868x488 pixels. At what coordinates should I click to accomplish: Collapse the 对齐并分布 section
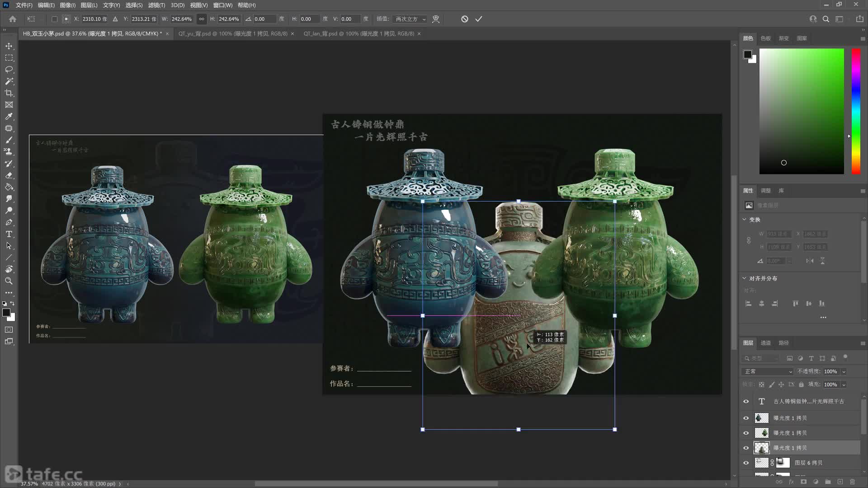pyautogui.click(x=745, y=278)
